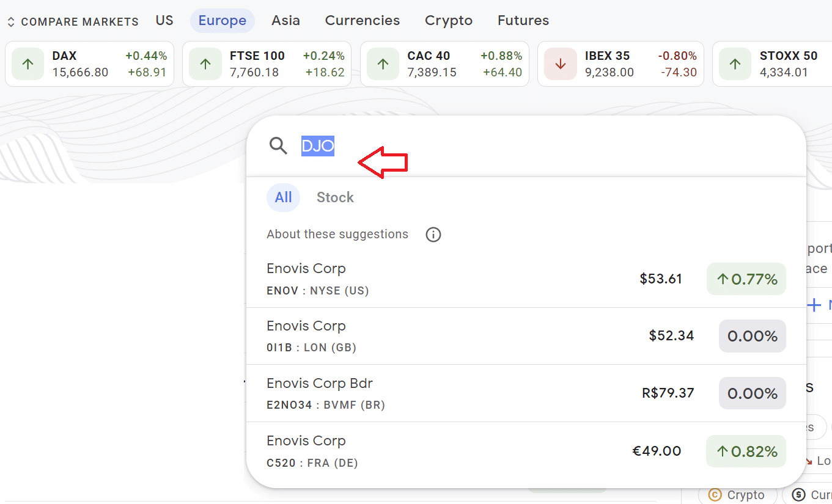Open the IBEX 35 index card
The height and width of the screenshot is (504, 832).
(620, 64)
